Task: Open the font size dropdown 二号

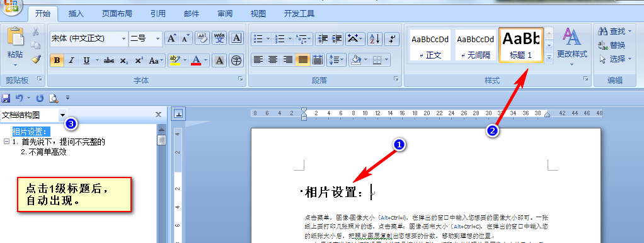Action: [158, 38]
